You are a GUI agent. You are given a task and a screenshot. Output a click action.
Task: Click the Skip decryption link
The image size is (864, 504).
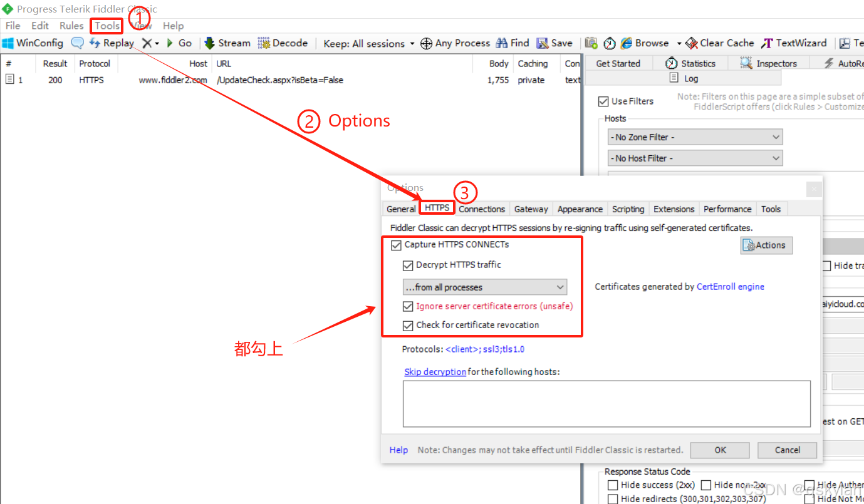[x=435, y=372]
